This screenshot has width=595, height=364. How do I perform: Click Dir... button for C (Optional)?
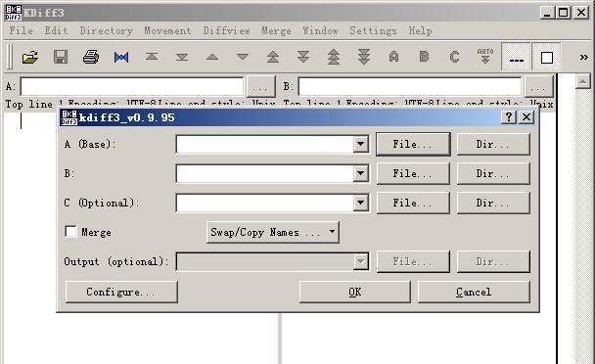[493, 203]
